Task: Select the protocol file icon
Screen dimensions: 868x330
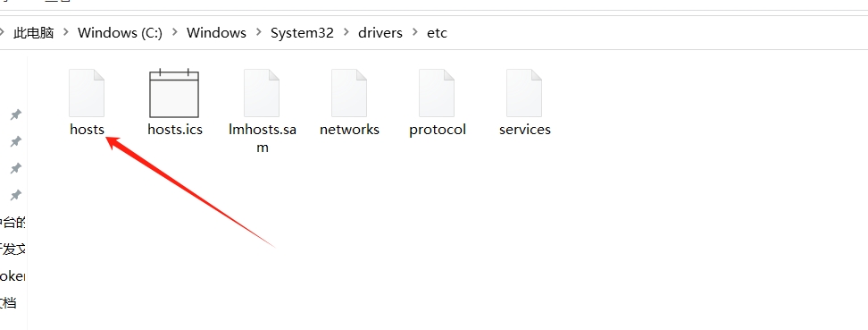Action: (437, 93)
